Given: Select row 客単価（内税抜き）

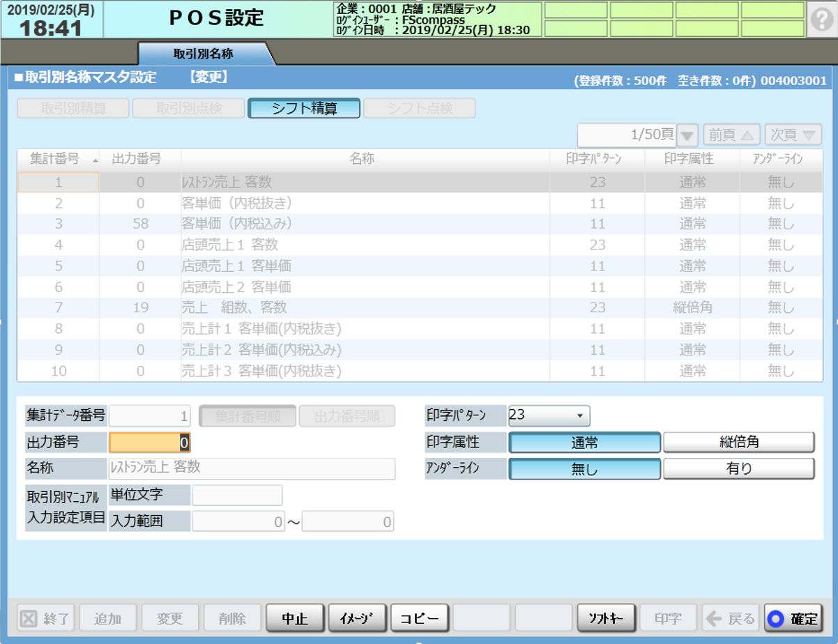Looking at the screenshot, I should tap(420, 204).
